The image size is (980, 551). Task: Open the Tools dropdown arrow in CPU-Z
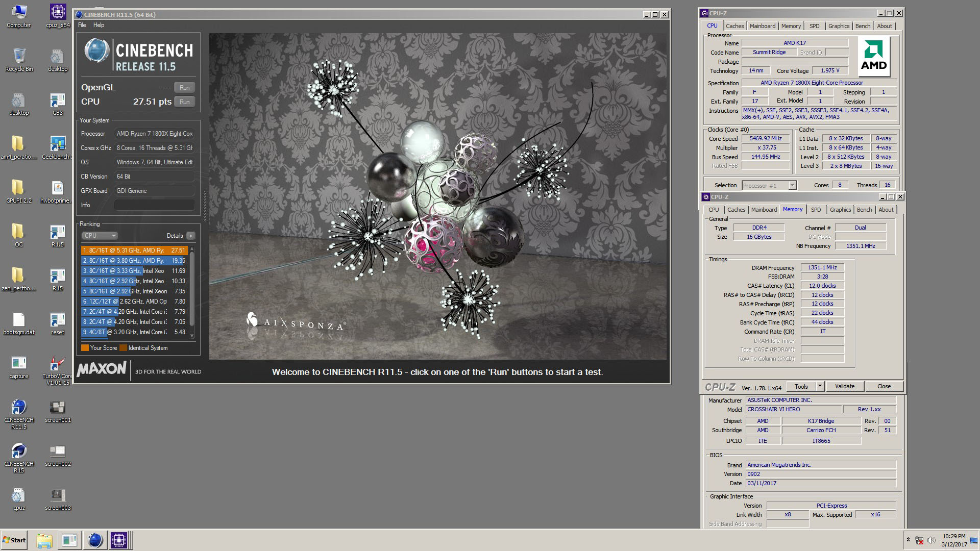[x=820, y=387]
